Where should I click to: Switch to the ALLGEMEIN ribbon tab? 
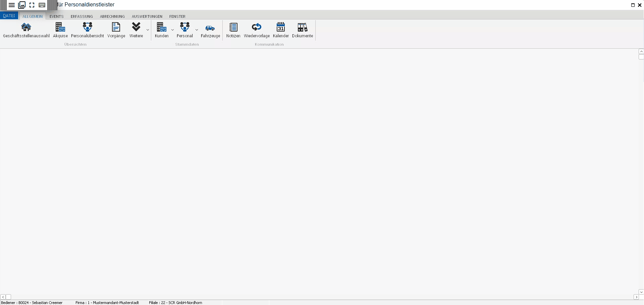[x=33, y=16]
